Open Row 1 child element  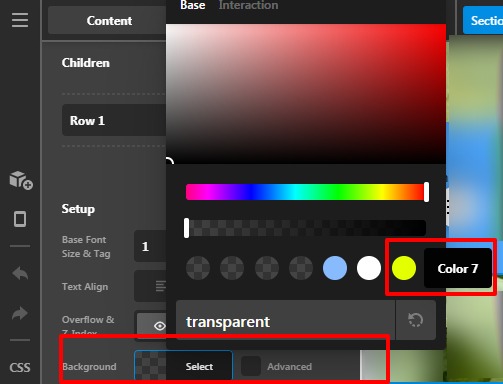coord(114,120)
